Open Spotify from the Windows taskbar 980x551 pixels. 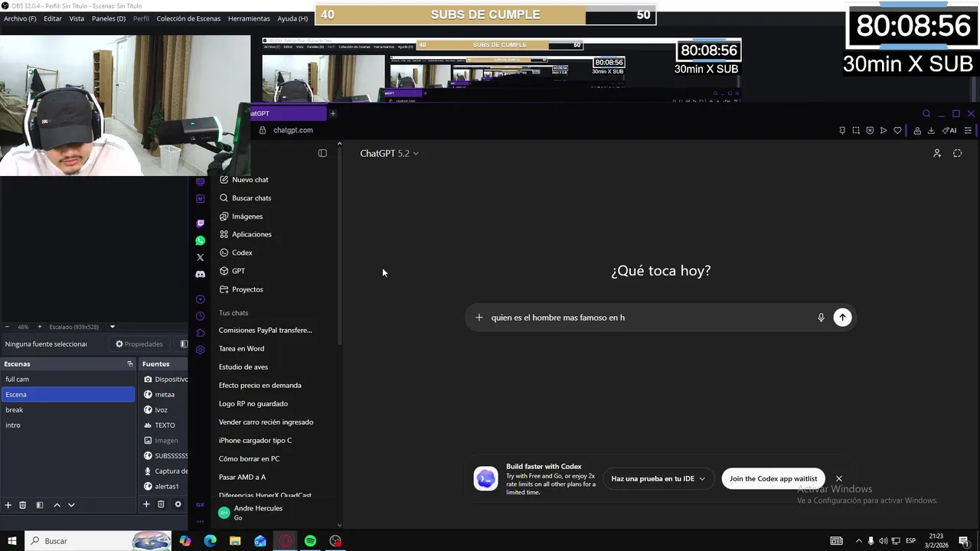(x=310, y=541)
